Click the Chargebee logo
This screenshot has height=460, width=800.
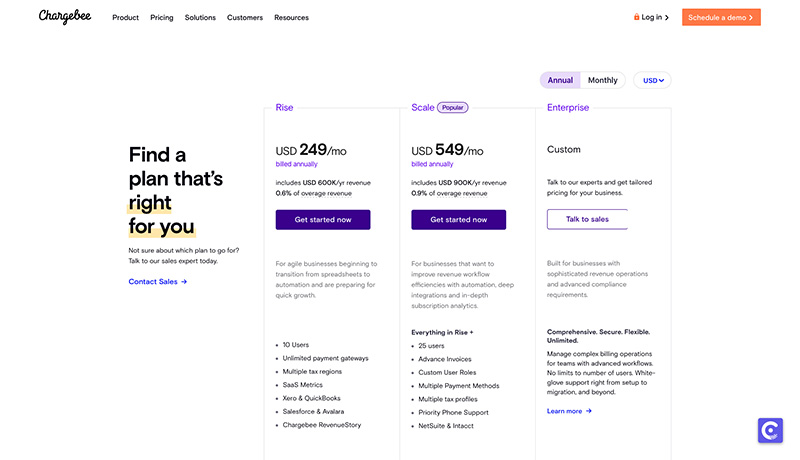(x=65, y=16)
